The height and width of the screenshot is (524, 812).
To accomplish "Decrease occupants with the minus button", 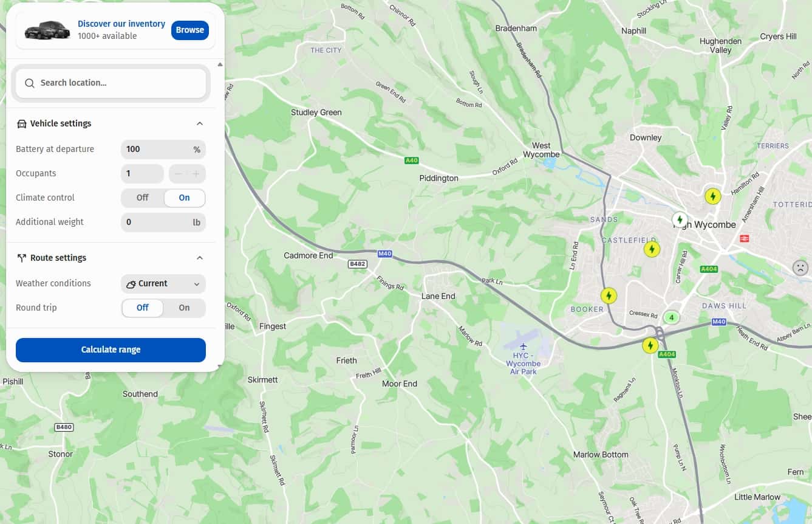I will pyautogui.click(x=178, y=174).
